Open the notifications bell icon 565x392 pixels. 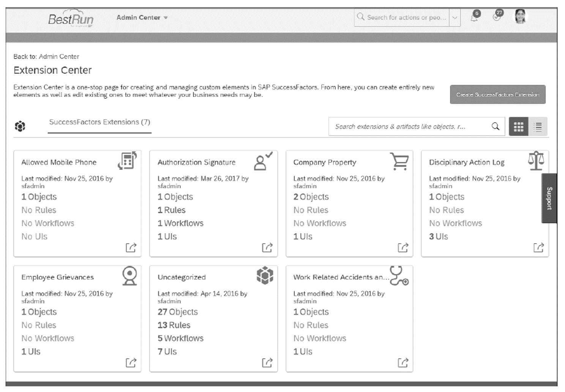coord(475,17)
